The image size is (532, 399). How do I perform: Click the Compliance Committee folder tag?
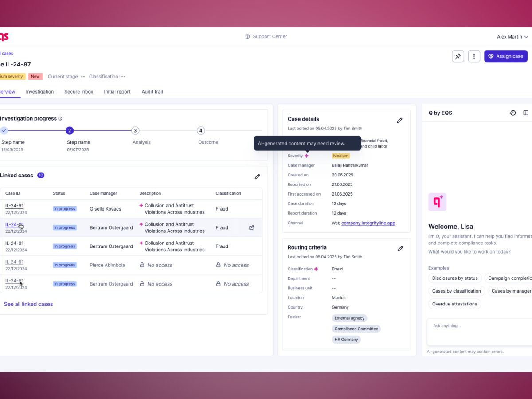coord(356,329)
